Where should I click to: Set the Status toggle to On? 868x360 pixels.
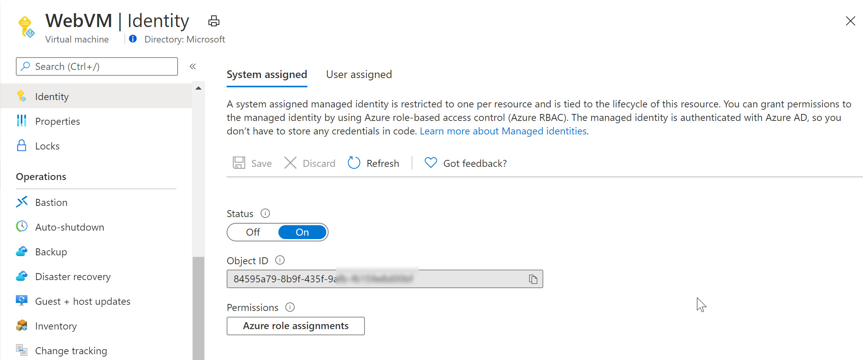[x=302, y=232]
